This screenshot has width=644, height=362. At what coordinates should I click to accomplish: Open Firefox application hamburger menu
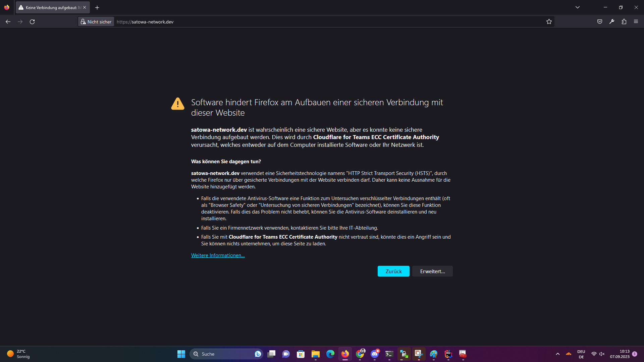coord(636,22)
